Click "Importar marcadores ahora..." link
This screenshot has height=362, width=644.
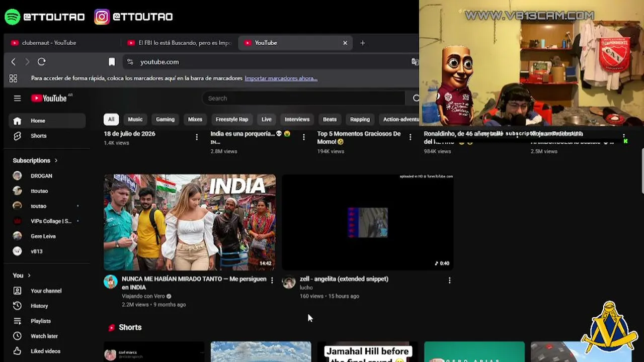pyautogui.click(x=281, y=78)
